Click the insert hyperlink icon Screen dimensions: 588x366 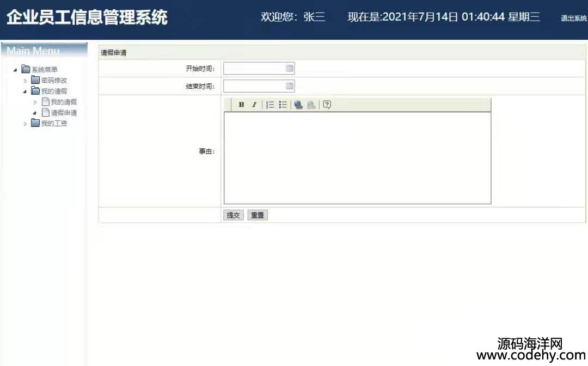298,105
